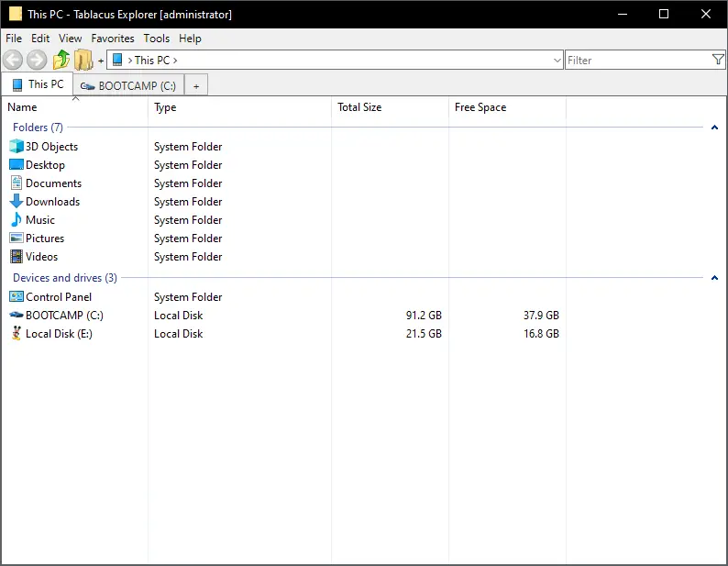The width and height of the screenshot is (728, 566).
Task: Open the View menu
Action: click(70, 39)
